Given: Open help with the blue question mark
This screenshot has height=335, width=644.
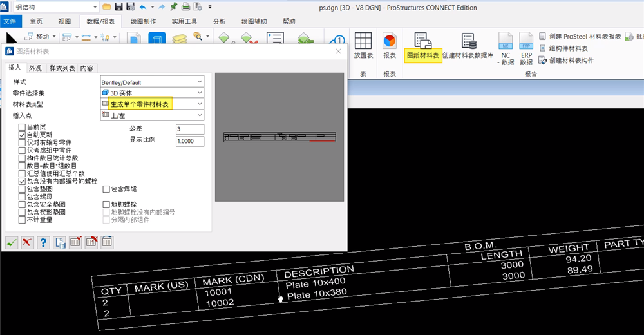Looking at the screenshot, I should (43, 242).
